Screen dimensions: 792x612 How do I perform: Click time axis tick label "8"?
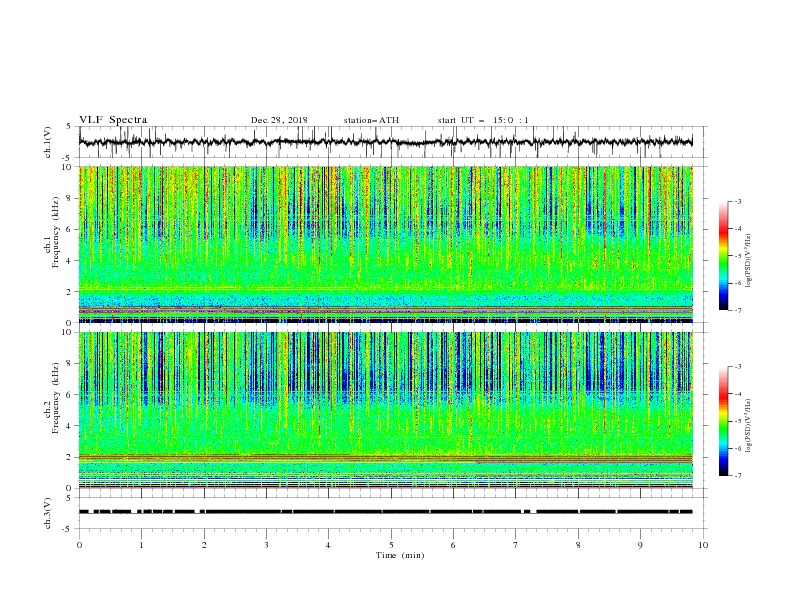click(x=578, y=545)
